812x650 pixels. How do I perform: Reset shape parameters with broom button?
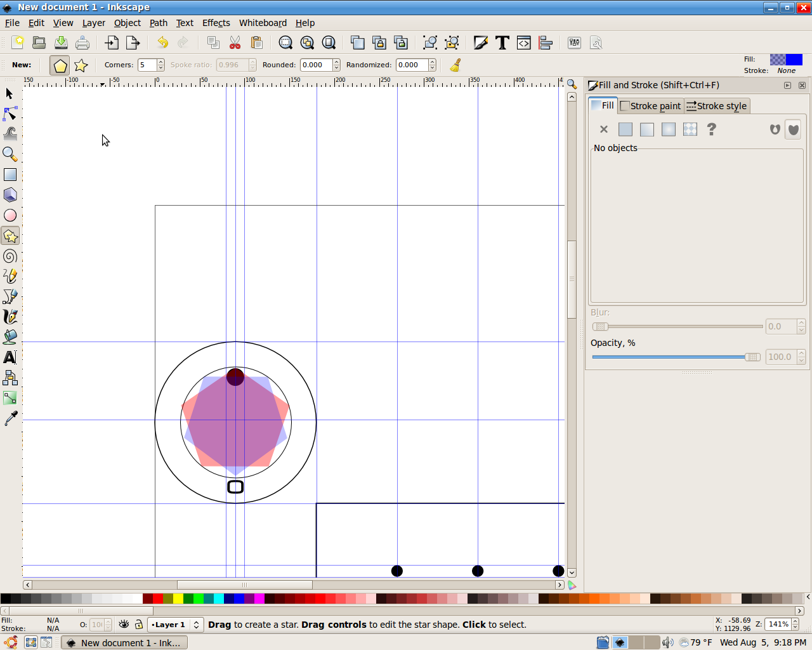tap(455, 65)
